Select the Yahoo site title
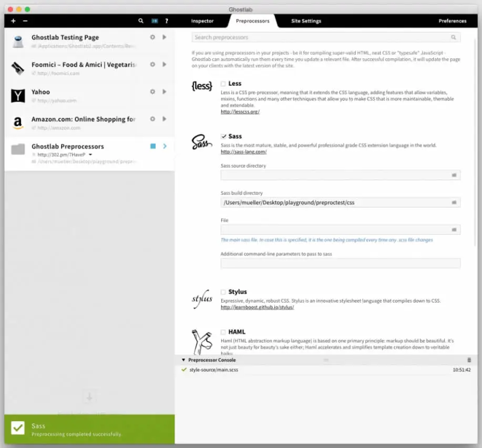The width and height of the screenshot is (482, 448). coord(40,92)
